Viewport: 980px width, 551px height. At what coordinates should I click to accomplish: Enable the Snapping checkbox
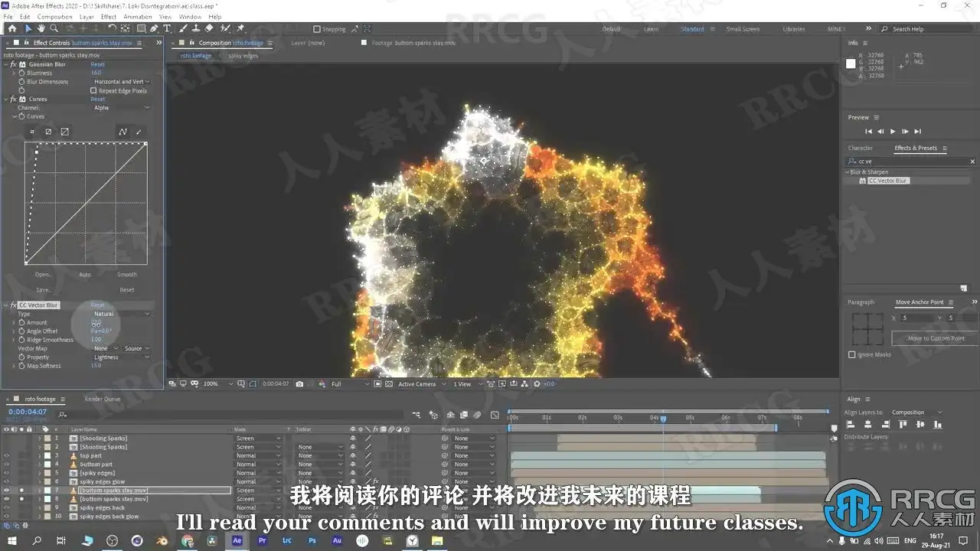318,29
